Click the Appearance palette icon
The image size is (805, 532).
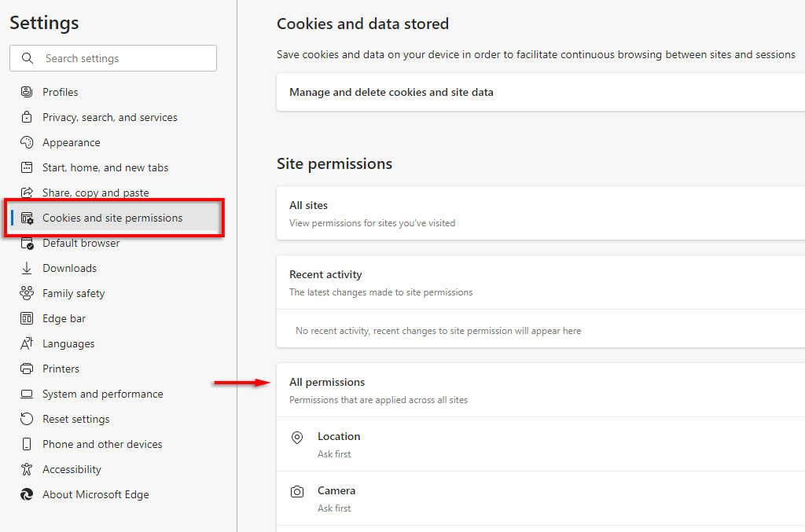(27, 142)
